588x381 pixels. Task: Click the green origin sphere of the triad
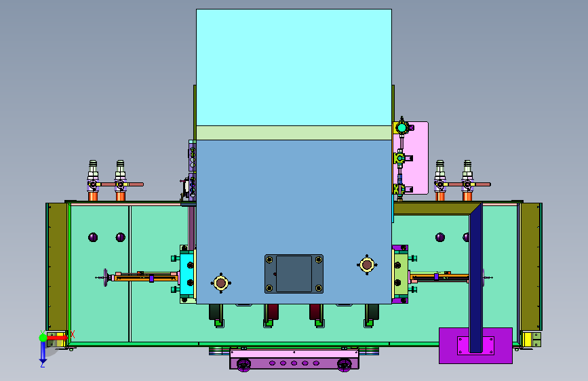[43, 338]
